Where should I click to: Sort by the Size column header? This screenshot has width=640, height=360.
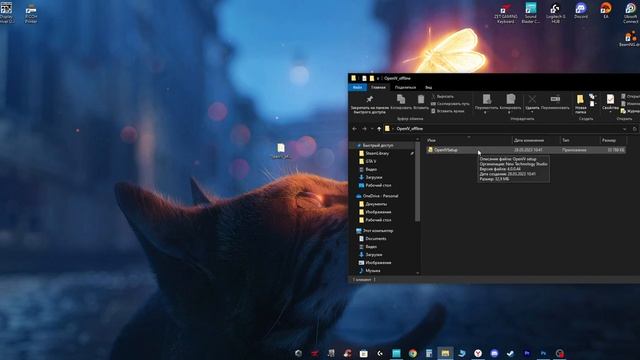coord(613,140)
